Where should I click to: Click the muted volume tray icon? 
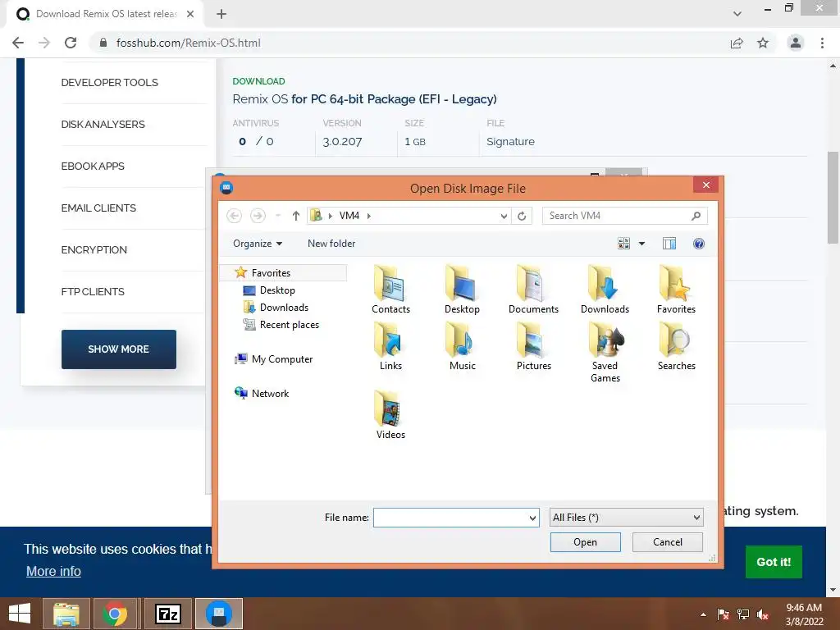[x=763, y=614]
